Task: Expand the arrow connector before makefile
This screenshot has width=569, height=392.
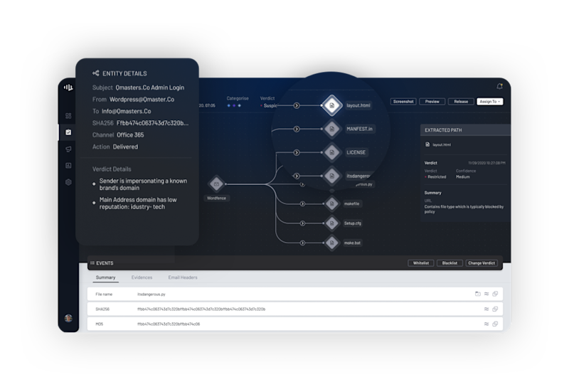Action: point(302,203)
